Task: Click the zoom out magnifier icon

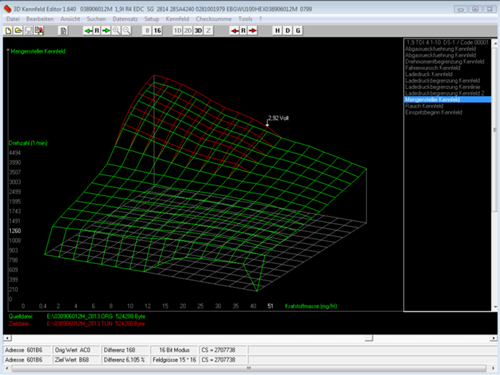Action: pos(127,31)
